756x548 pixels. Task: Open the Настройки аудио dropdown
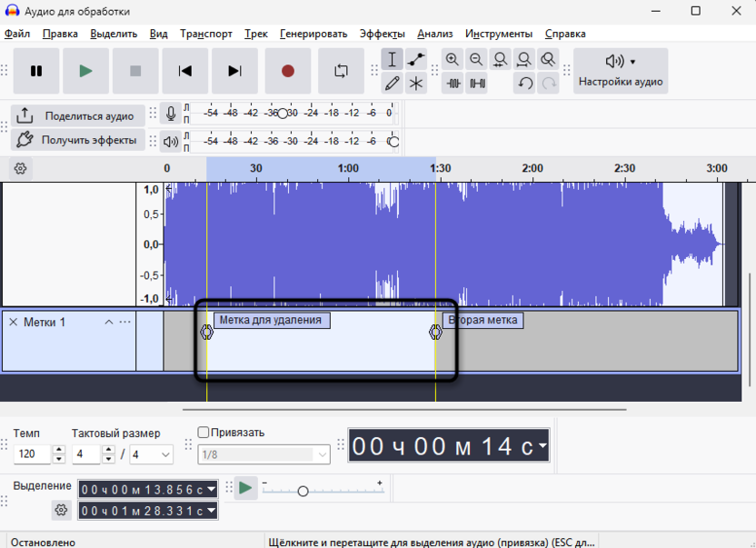[x=621, y=71]
